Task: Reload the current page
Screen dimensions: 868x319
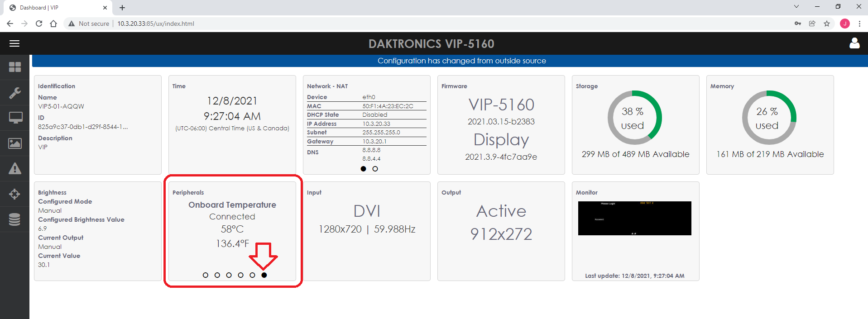Action: (x=39, y=24)
